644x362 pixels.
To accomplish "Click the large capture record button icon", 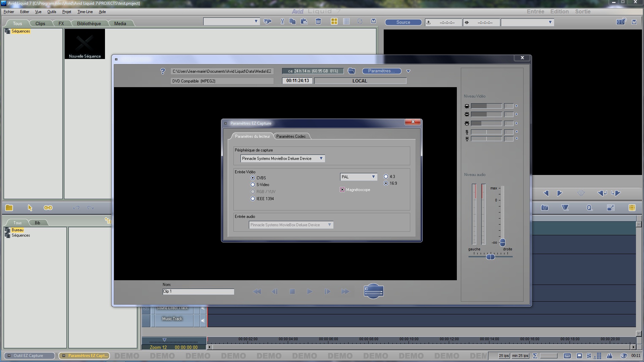I will [x=374, y=291].
